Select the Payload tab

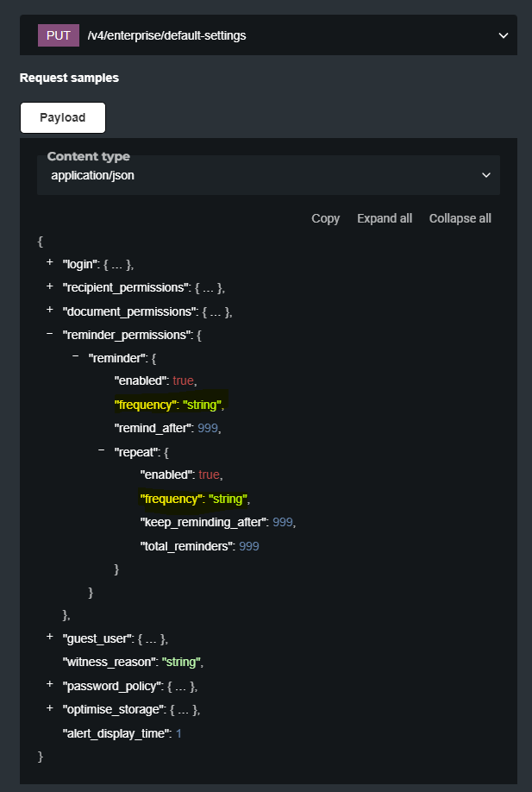[63, 117]
